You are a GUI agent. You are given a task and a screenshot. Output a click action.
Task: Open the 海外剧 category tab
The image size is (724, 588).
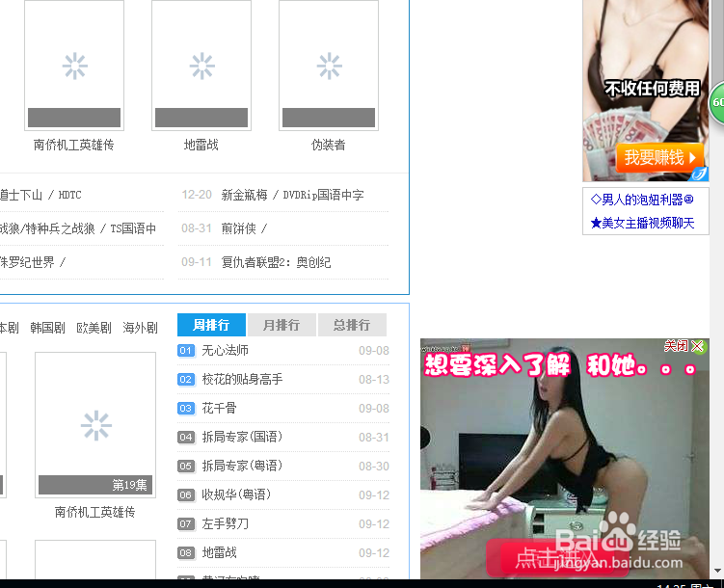point(140,328)
